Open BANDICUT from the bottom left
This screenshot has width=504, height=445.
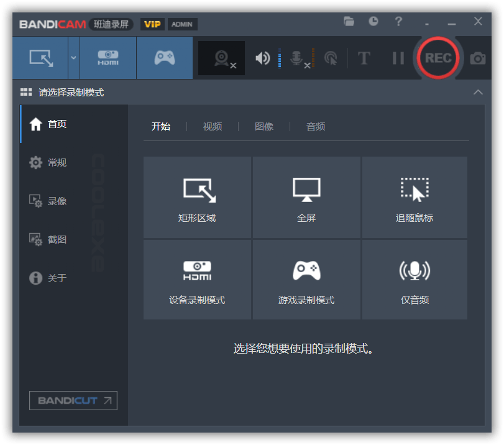(x=73, y=400)
